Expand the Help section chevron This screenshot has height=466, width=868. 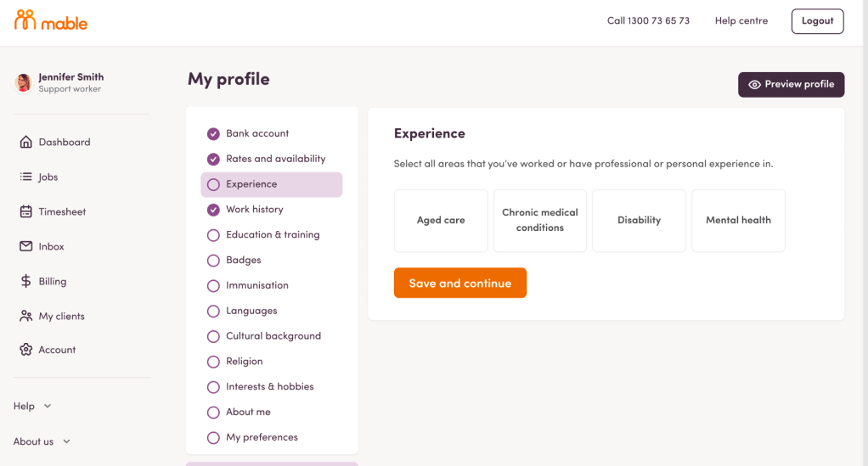(48, 407)
